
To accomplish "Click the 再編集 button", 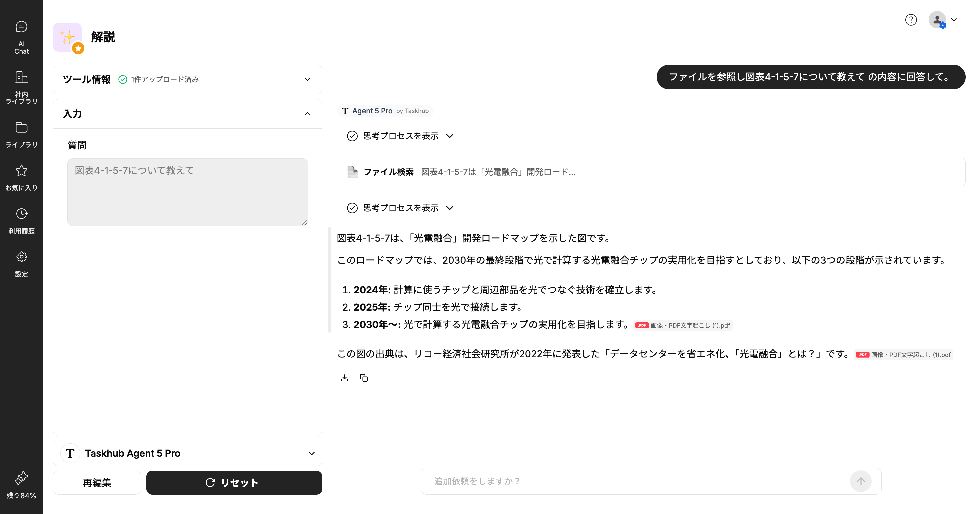I will click(97, 482).
